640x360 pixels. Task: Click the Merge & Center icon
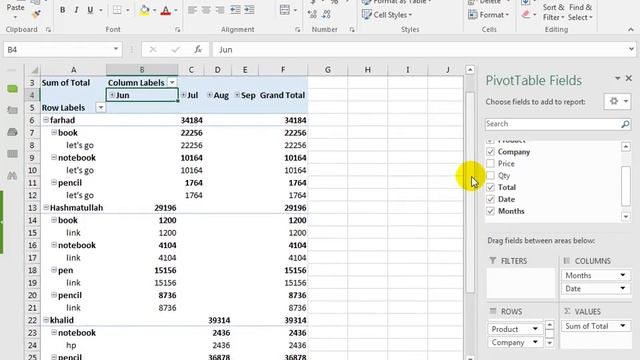285,10
